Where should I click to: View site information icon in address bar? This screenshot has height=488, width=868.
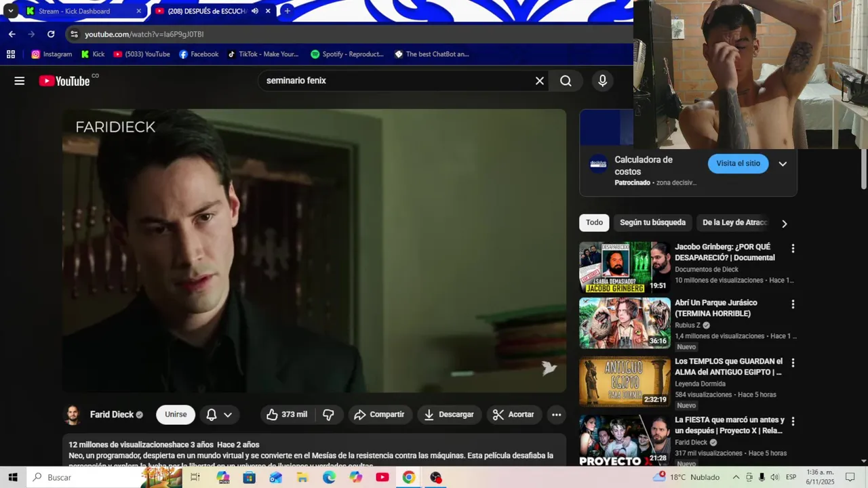click(x=75, y=34)
